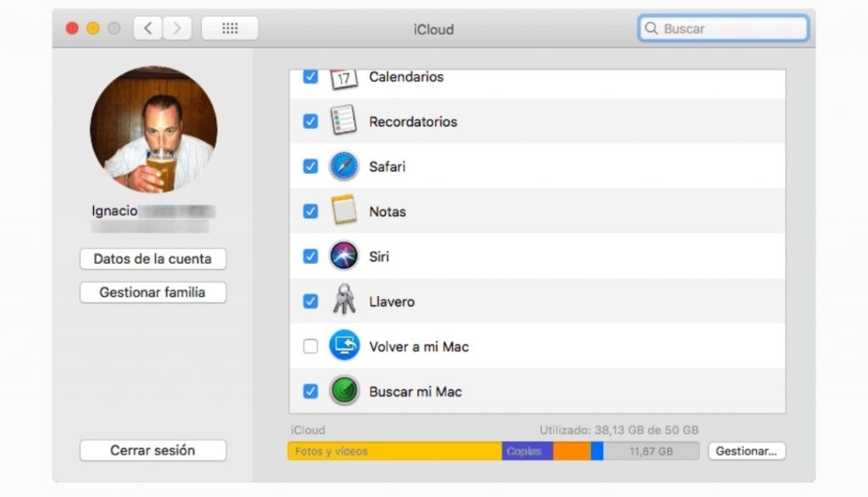Uncheck the Llavero checkbox
Image resolution: width=868 pixels, height=497 pixels.
(x=310, y=301)
